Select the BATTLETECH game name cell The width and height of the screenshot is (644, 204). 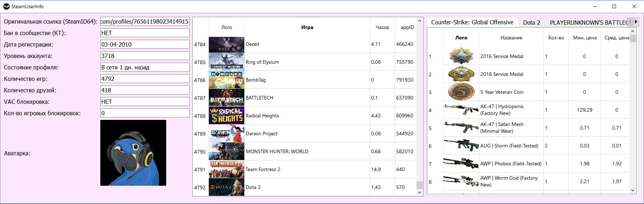(307, 98)
